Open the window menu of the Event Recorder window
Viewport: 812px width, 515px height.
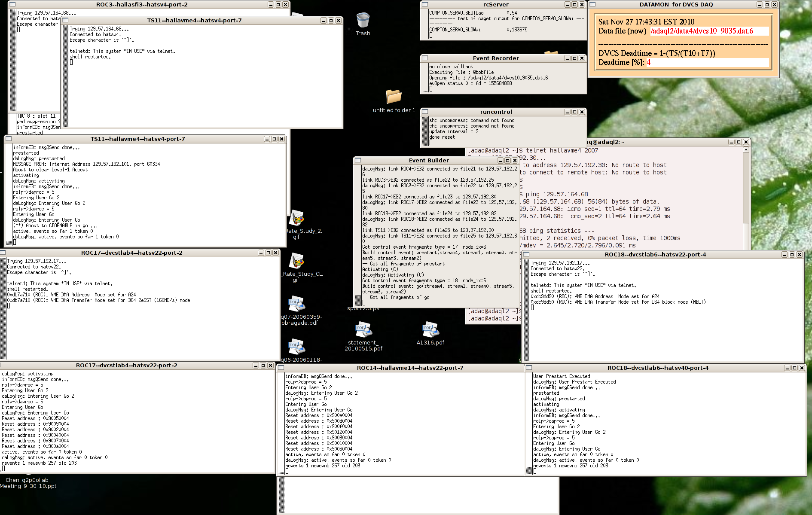425,58
